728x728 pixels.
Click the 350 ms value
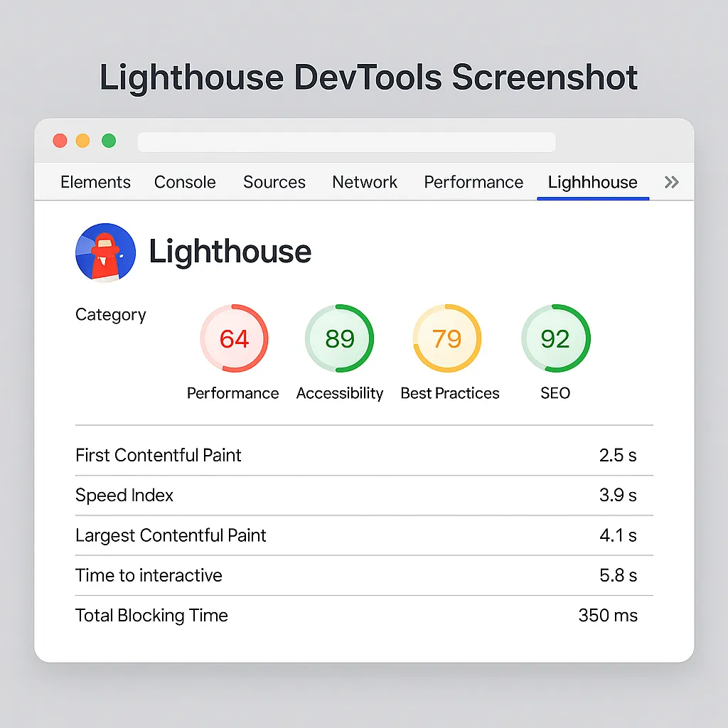(608, 615)
